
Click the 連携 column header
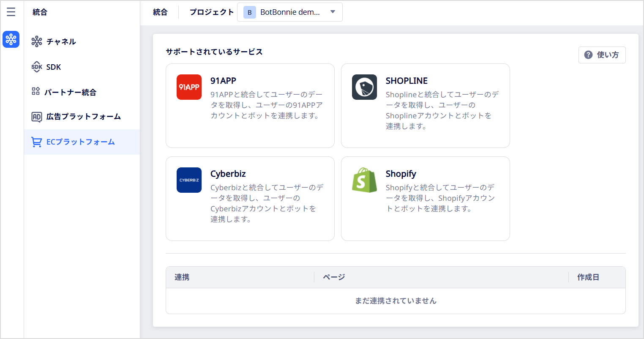tap(182, 277)
